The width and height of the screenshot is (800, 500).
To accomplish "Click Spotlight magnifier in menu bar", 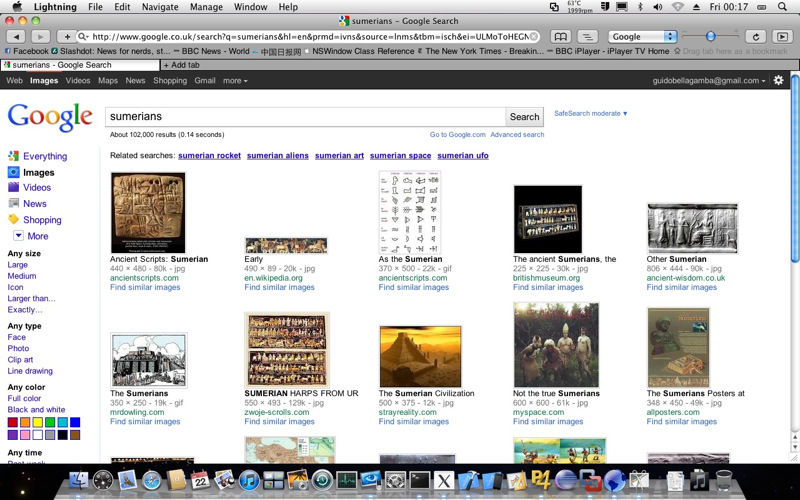I will pyautogui.click(x=782, y=7).
